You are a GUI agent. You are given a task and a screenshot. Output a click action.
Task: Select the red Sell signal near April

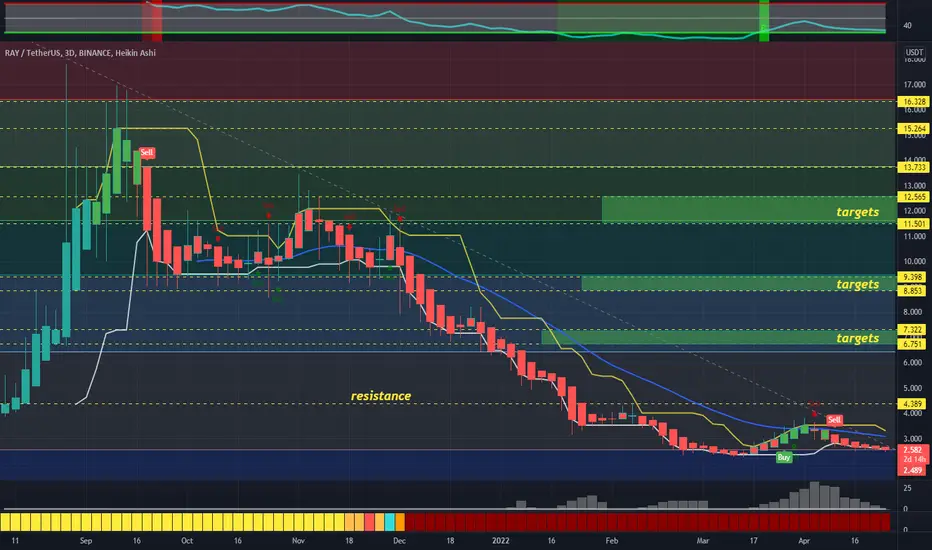835,420
